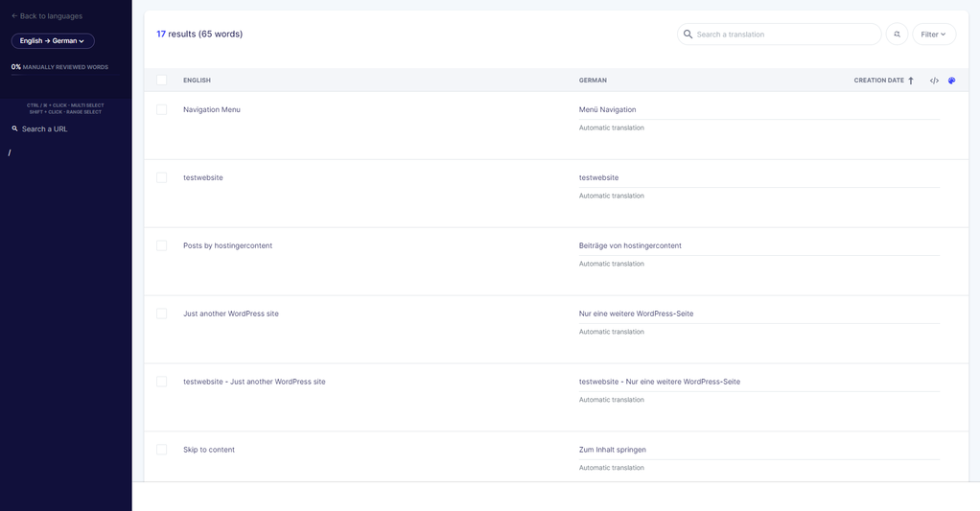The image size is (980, 511).
Task: Check the Navigation Menu row checkbox
Action: pyautogui.click(x=161, y=109)
